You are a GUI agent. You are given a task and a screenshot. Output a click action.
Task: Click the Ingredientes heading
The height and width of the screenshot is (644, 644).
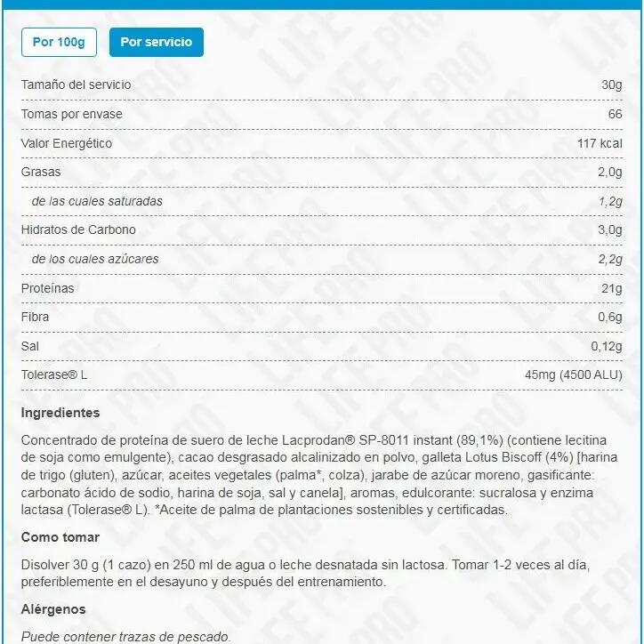coord(60,413)
